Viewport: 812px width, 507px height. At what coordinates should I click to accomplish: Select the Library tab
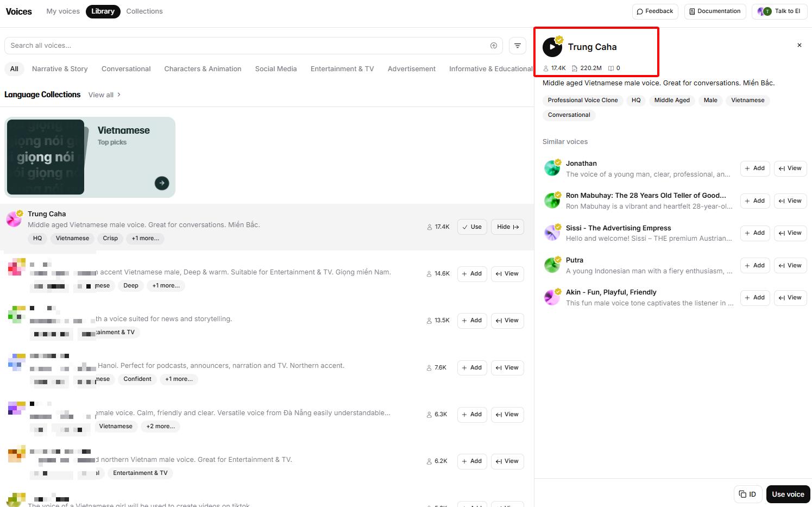click(x=103, y=11)
